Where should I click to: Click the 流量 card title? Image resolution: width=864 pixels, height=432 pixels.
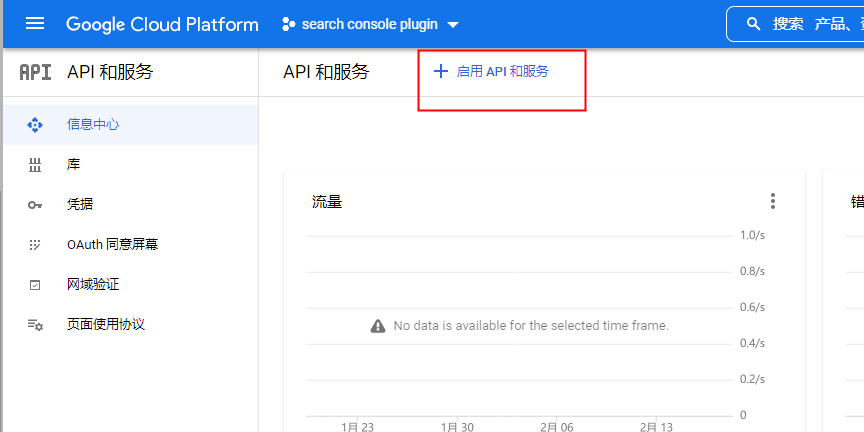[x=327, y=202]
